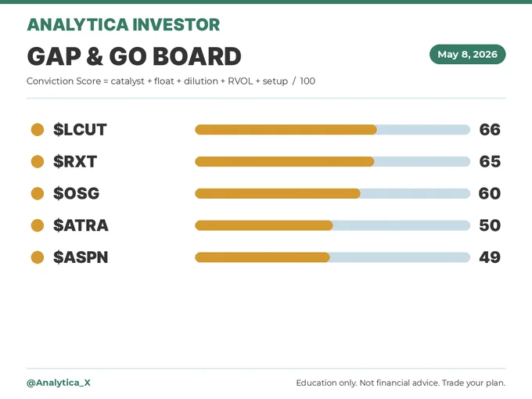Click the $ASPN conviction progress bar
Viewport: 532px width, 399px height.
pyautogui.click(x=332, y=257)
